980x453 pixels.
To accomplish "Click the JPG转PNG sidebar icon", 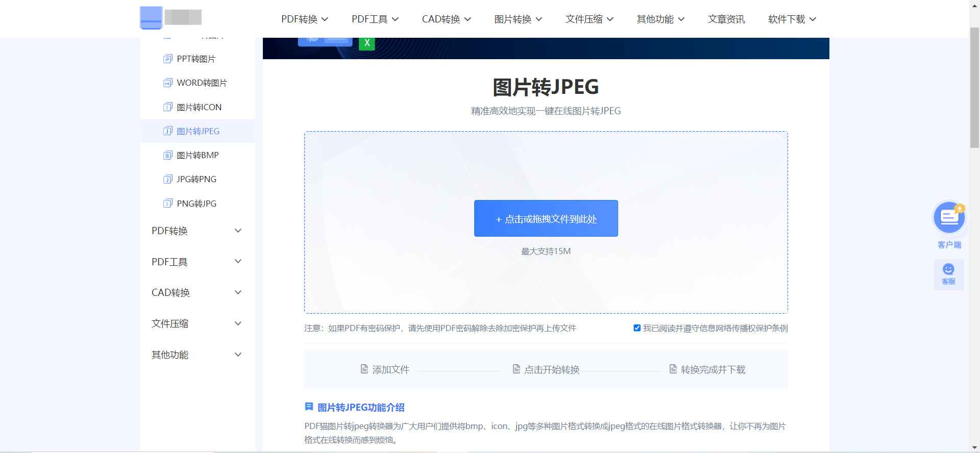I will (x=167, y=179).
